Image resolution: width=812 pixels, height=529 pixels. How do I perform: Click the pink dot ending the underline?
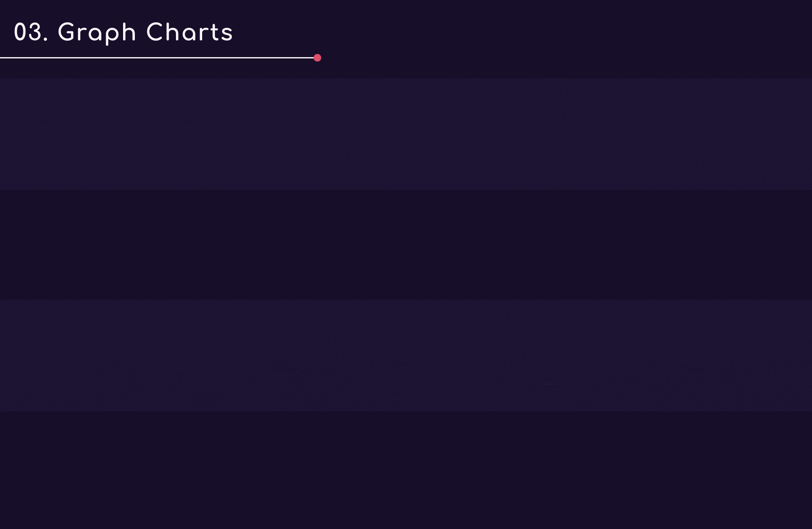tap(317, 58)
